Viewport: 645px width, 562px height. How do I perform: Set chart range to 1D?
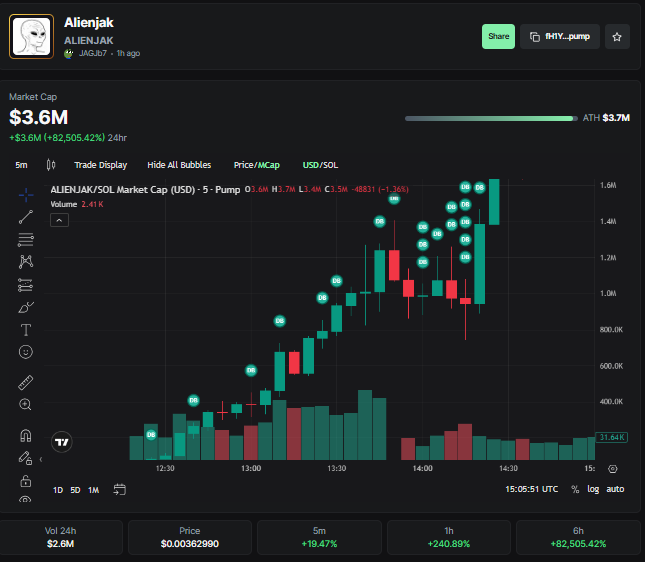coord(58,490)
